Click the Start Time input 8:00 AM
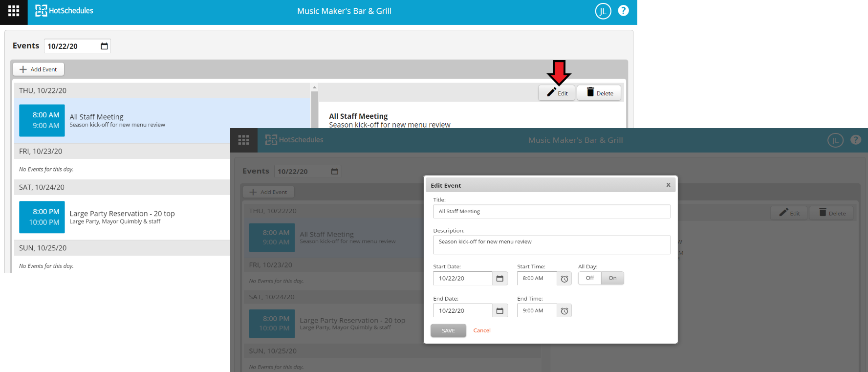Viewport: 868px width, 372px height. coord(537,278)
